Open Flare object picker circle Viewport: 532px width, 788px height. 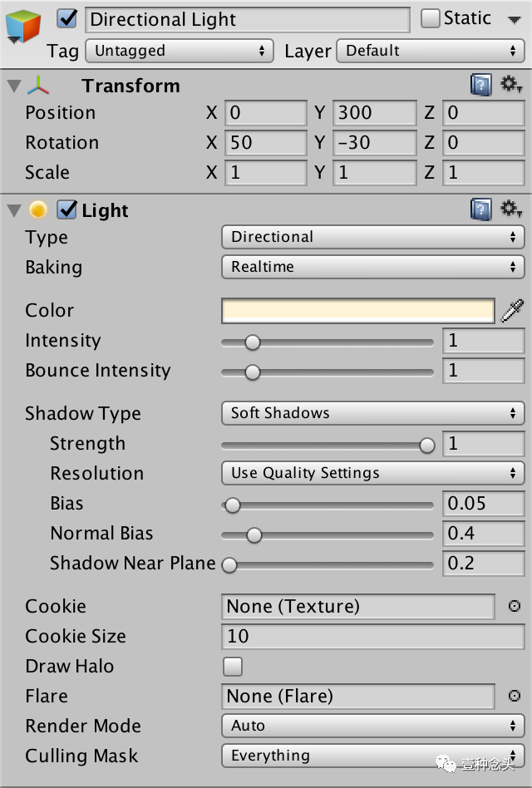514,696
